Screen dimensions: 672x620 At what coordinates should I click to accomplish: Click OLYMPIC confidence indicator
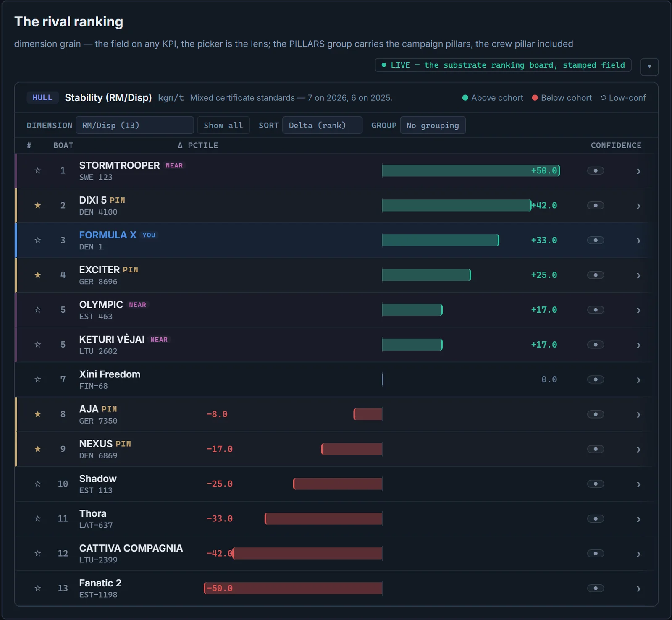[x=596, y=310]
